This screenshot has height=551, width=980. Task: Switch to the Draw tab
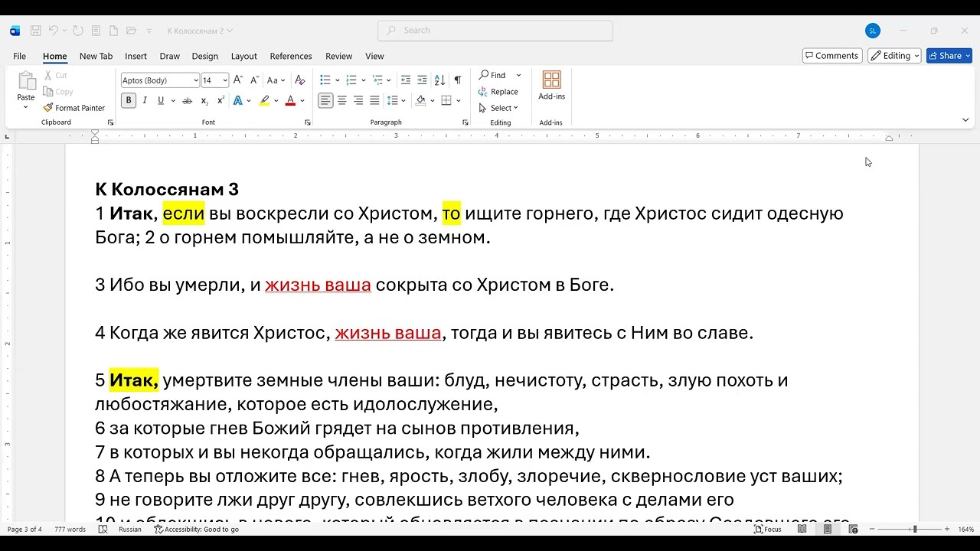click(170, 56)
